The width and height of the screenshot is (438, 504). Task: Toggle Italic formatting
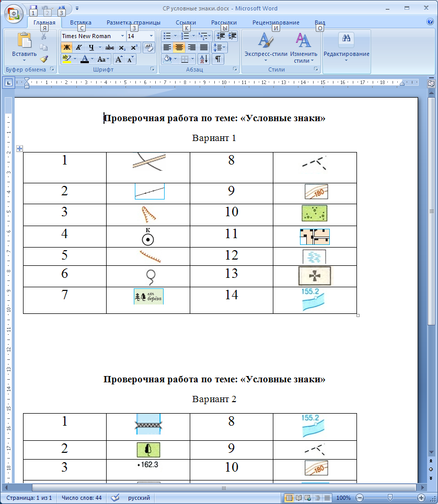[78, 48]
